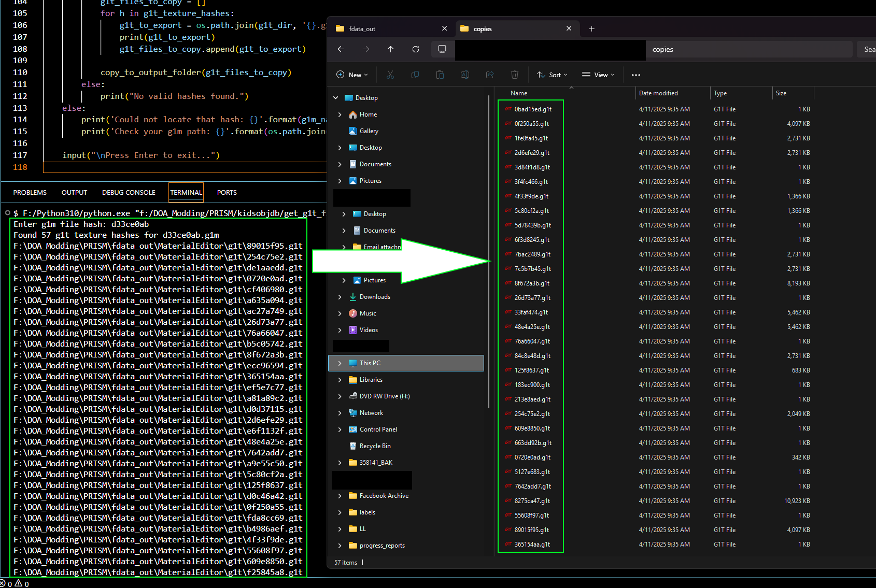Select file 254c75e2.g1t in file list
Image resolution: width=876 pixels, height=588 pixels.
(532, 414)
